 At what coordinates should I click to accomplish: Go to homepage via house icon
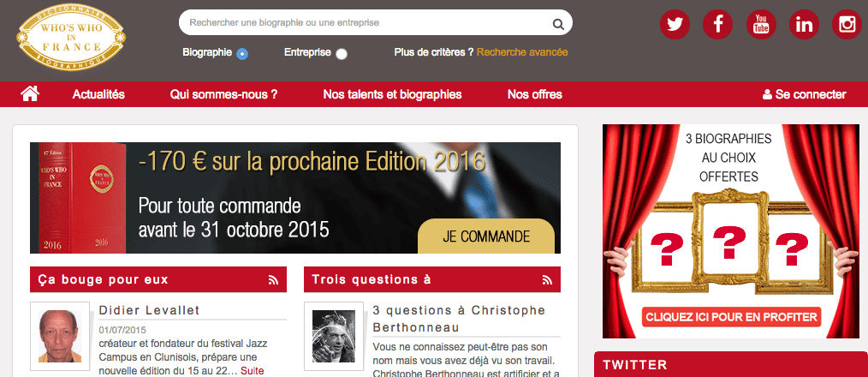click(x=30, y=93)
